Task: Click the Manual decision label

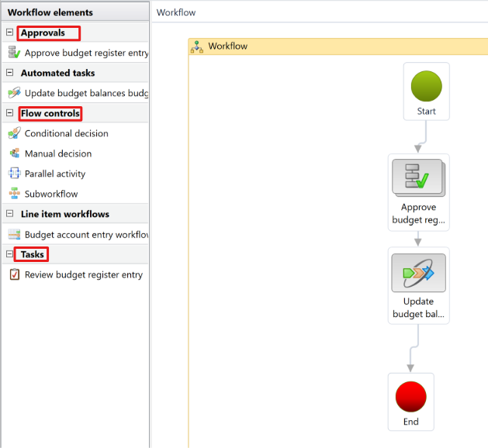Action: point(58,153)
